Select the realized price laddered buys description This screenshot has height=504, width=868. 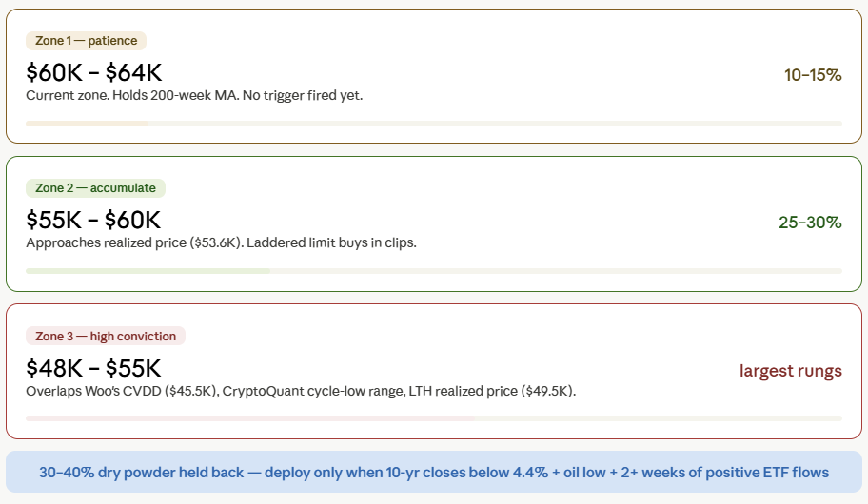[x=222, y=242]
